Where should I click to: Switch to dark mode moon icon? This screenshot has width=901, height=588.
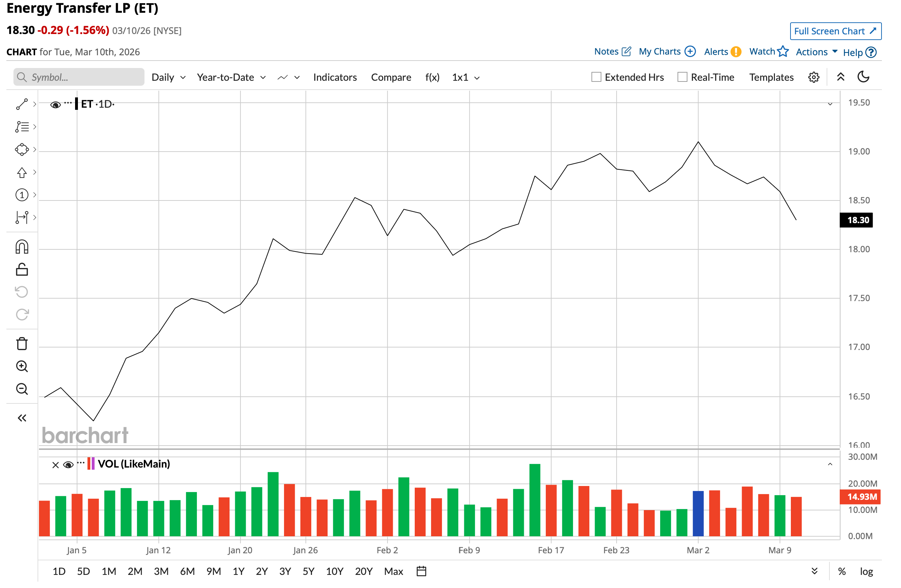coord(863,77)
